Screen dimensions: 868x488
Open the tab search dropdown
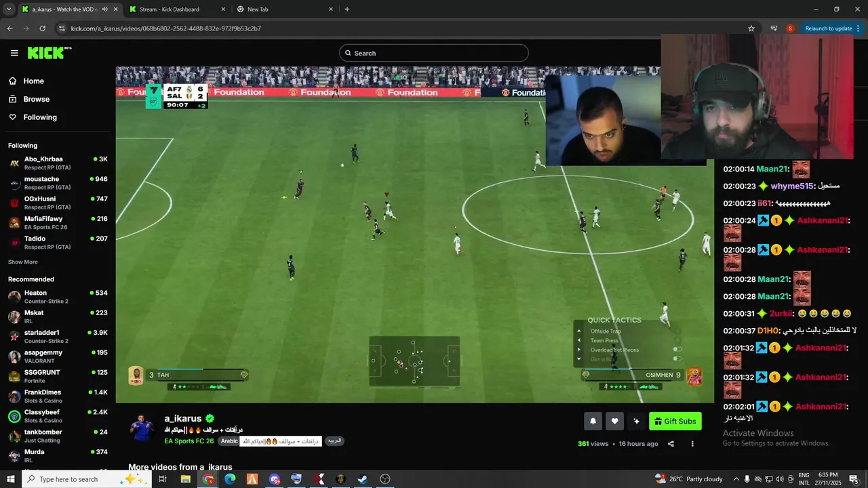pyautogui.click(x=9, y=9)
